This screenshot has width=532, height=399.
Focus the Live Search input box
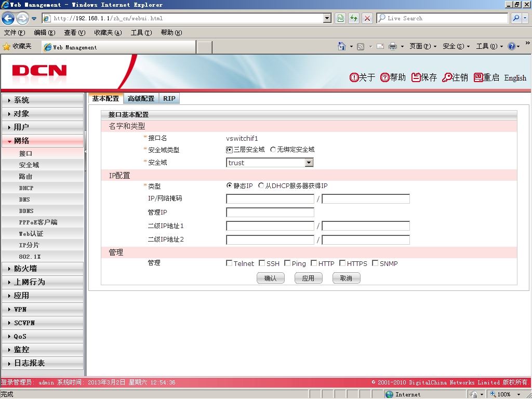(x=443, y=18)
